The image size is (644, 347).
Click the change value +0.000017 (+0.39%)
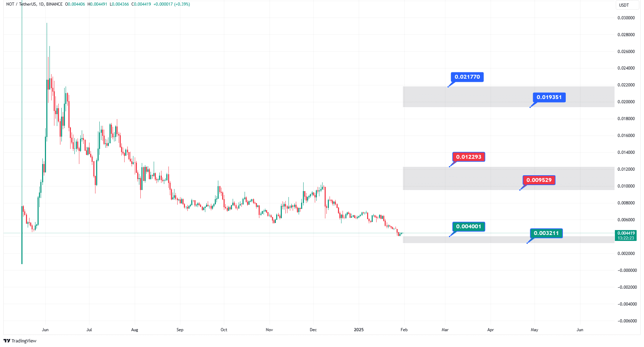coord(172,4)
